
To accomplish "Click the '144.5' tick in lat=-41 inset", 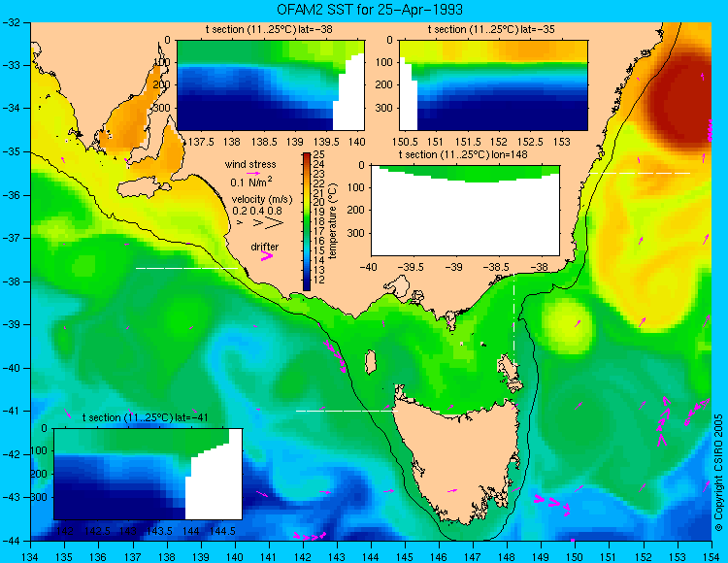I will point(222,531).
